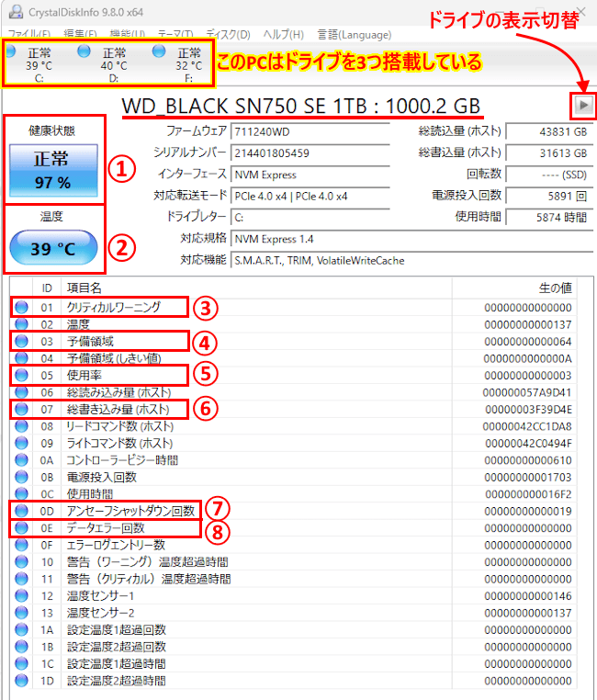Image resolution: width=597 pixels, height=700 pixels.
Task: Click the 項目名 column header
Action: click(x=256, y=288)
